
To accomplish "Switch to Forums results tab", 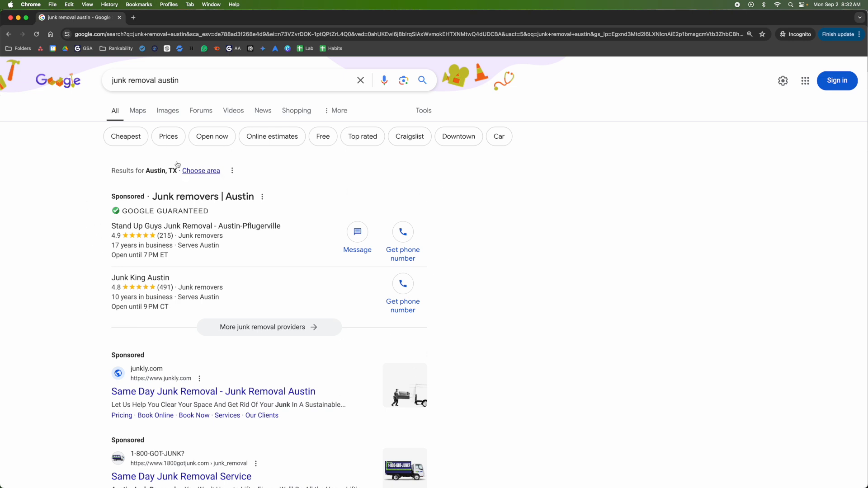I will click(201, 111).
